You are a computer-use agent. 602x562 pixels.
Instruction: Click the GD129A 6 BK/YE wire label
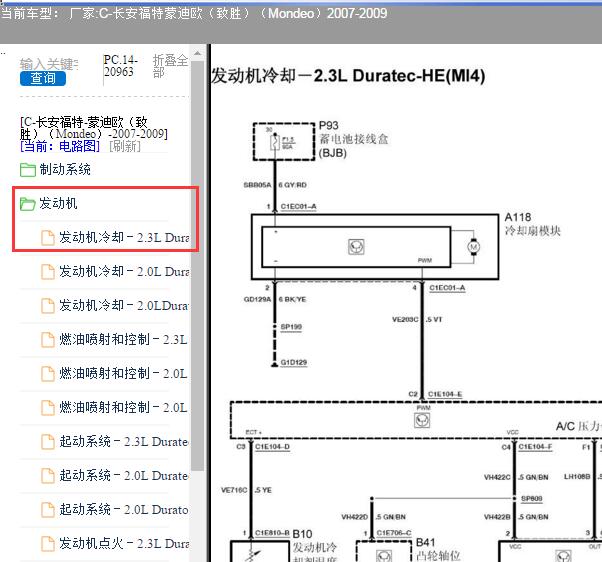point(275,299)
